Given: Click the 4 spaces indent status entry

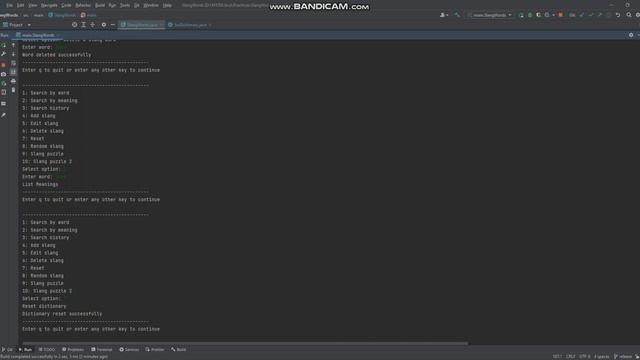Looking at the screenshot, I should point(602,357).
